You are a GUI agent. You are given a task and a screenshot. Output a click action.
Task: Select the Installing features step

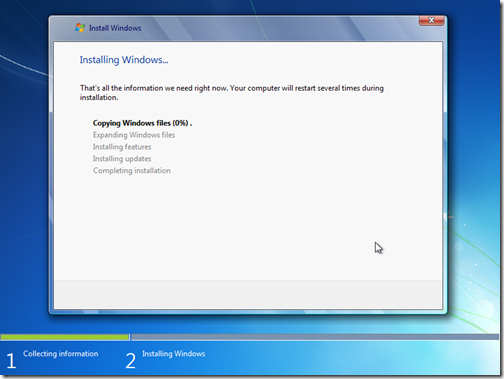pyautogui.click(x=122, y=147)
